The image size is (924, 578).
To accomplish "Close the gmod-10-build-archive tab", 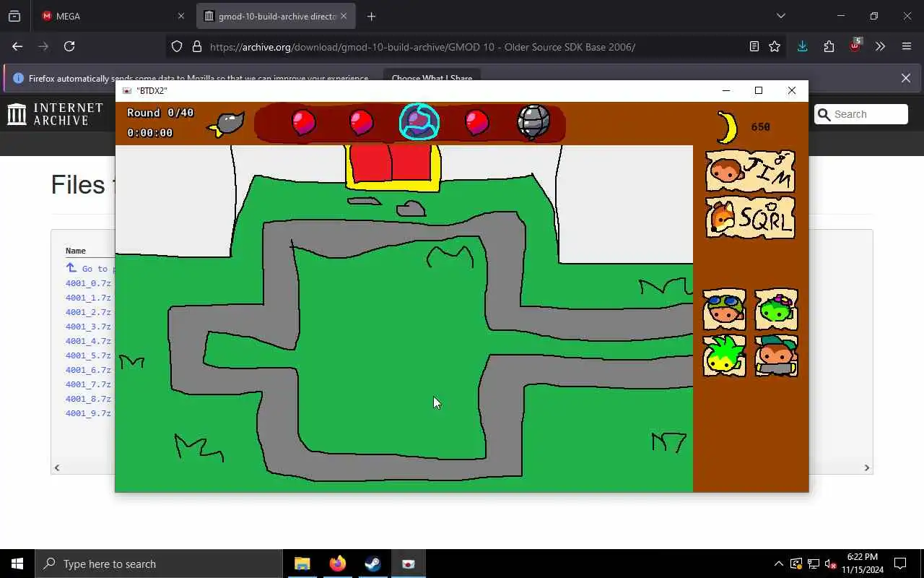I will [344, 16].
